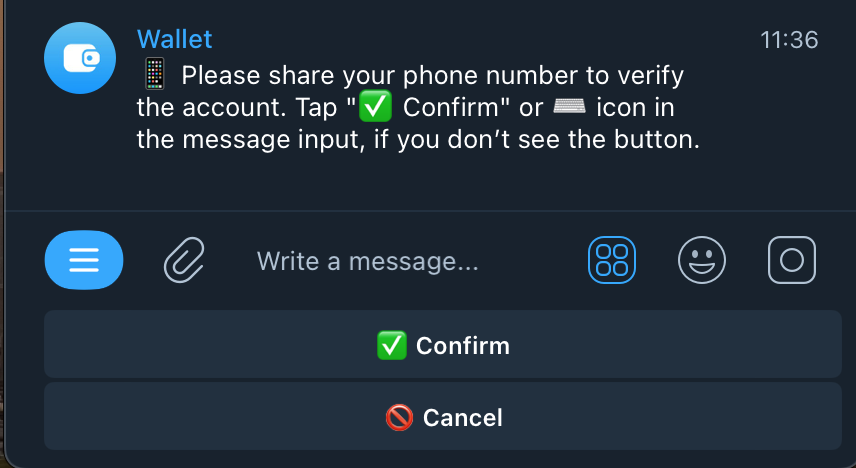The width and height of the screenshot is (856, 468).
Task: Click the green checkmark on Confirm button
Action: pyautogui.click(x=390, y=346)
